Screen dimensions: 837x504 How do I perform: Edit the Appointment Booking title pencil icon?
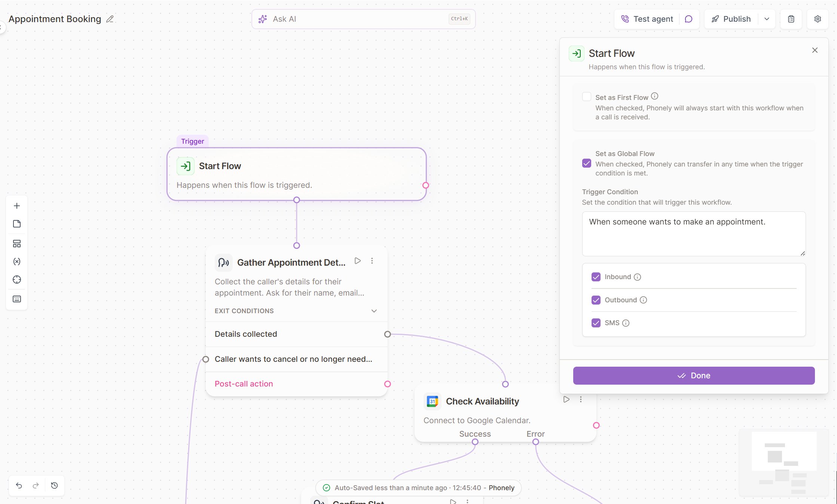pyautogui.click(x=110, y=19)
